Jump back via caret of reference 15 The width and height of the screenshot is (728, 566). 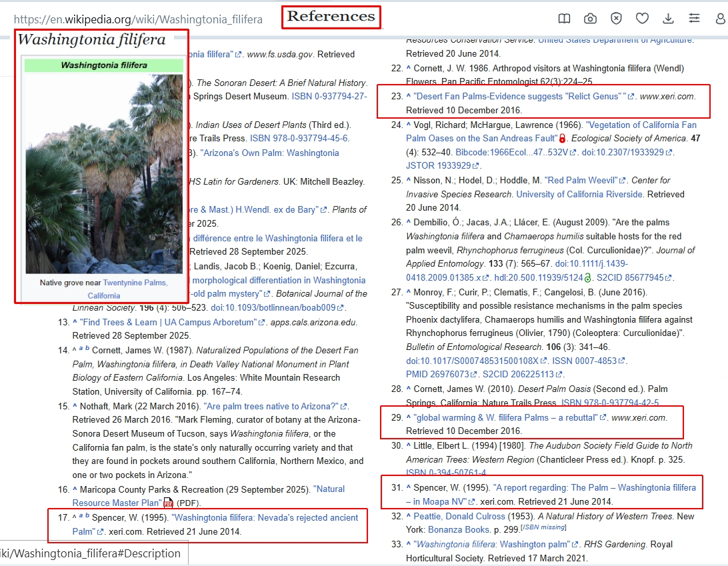point(75,405)
